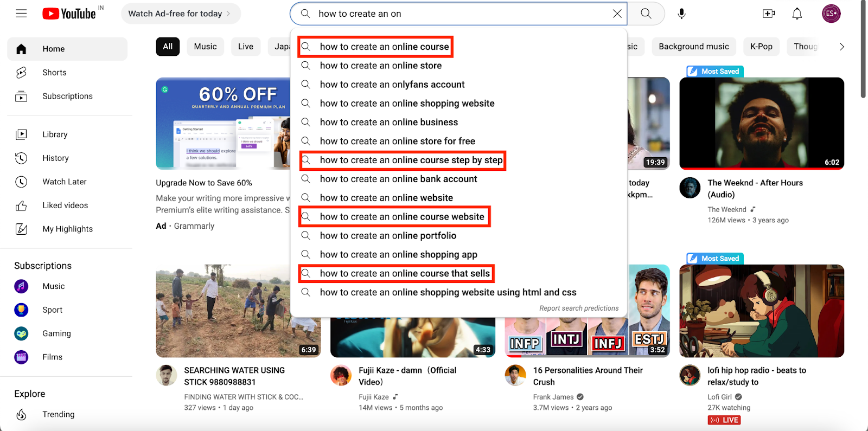This screenshot has width=868, height=431.
Task: Choose suggestion online bank account
Action: [458, 179]
